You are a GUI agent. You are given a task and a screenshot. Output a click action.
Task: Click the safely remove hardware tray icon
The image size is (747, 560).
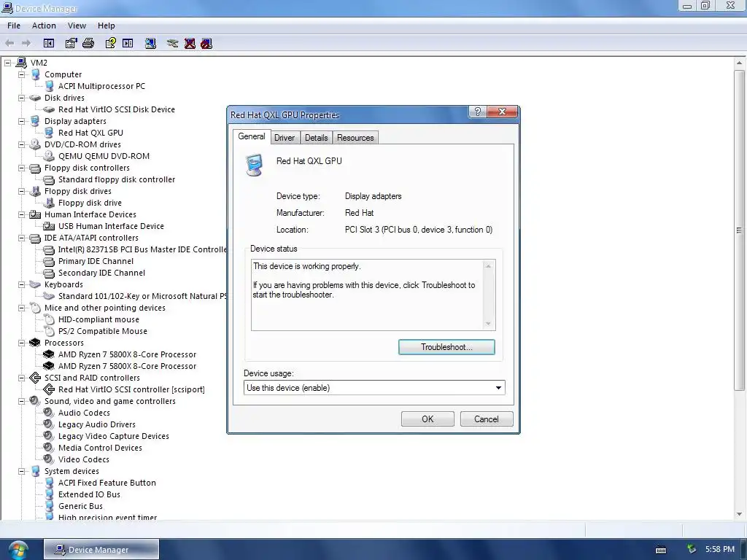click(692, 549)
